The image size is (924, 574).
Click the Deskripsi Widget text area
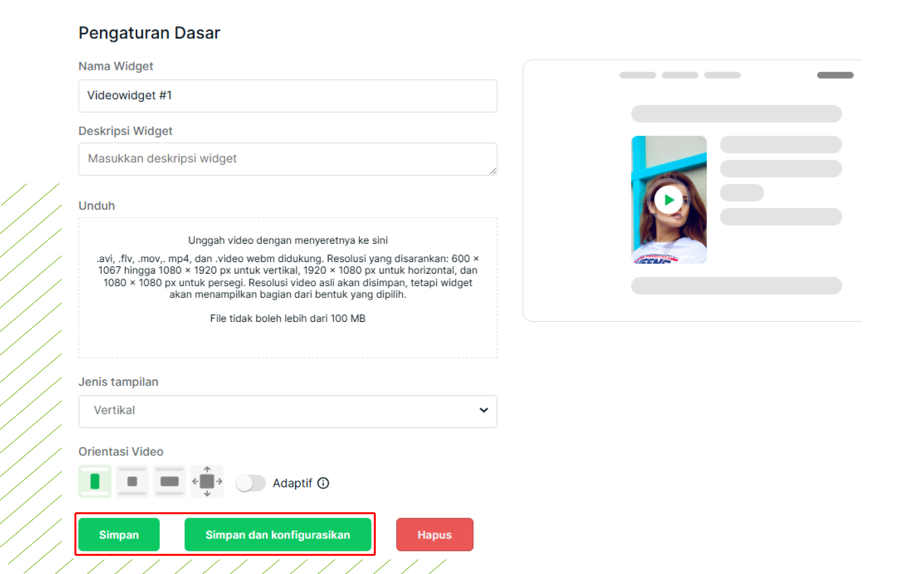coord(288,159)
